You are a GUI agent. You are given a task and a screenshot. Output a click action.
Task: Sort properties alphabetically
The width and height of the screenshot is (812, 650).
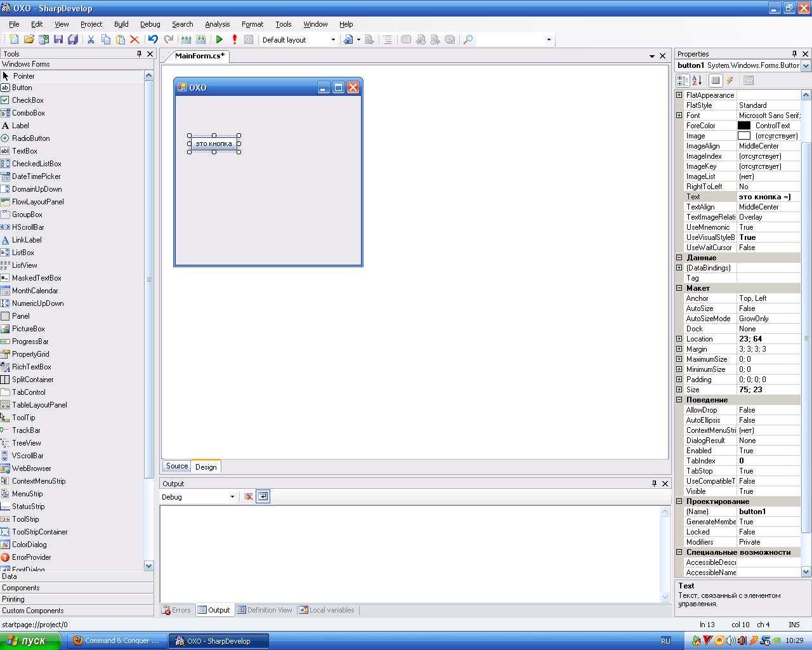coord(697,81)
